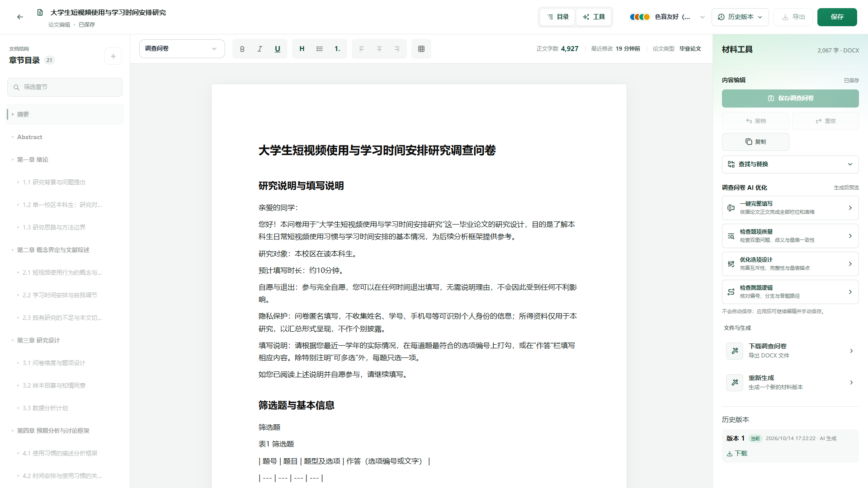Add a new chapter with plus icon
The image size is (868, 488).
click(x=113, y=56)
